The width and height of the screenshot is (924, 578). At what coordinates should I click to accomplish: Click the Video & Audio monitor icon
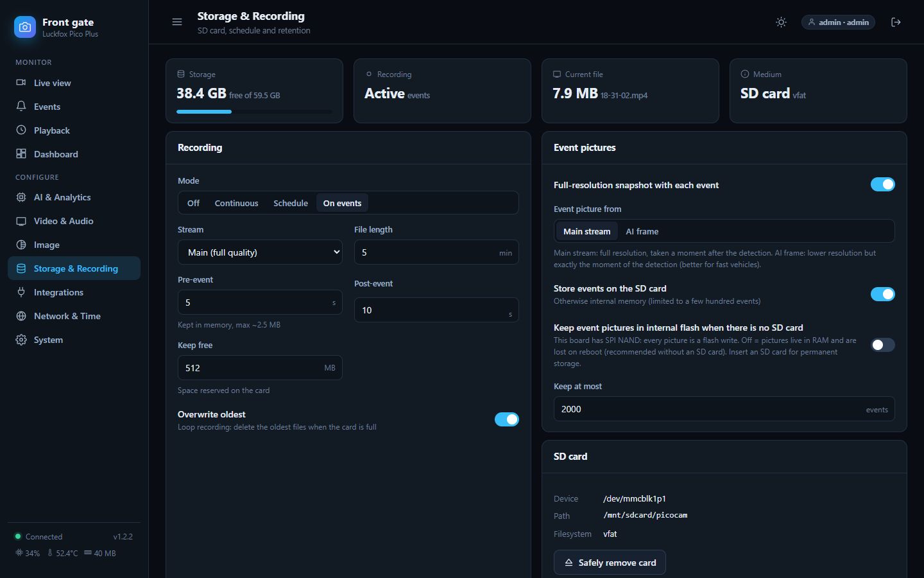[21, 221]
